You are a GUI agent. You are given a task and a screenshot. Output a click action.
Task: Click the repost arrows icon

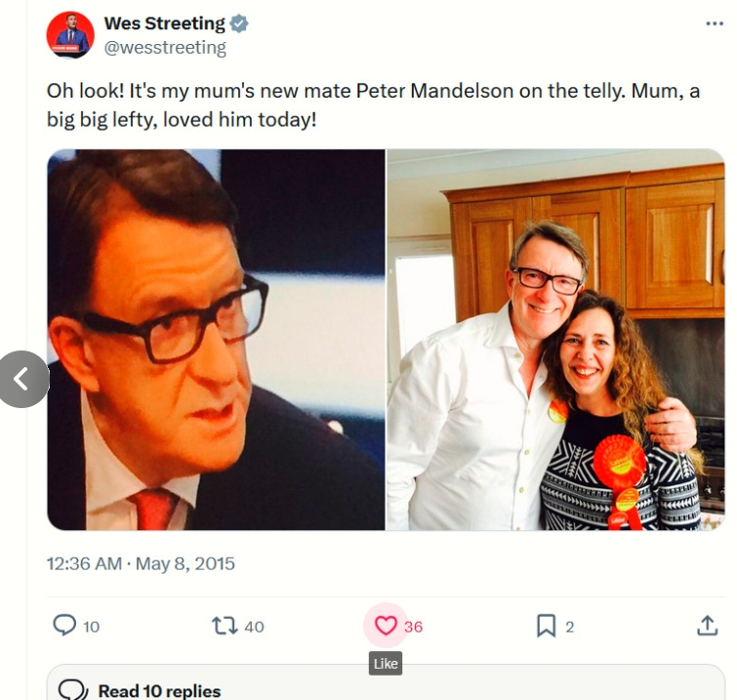pos(224,626)
